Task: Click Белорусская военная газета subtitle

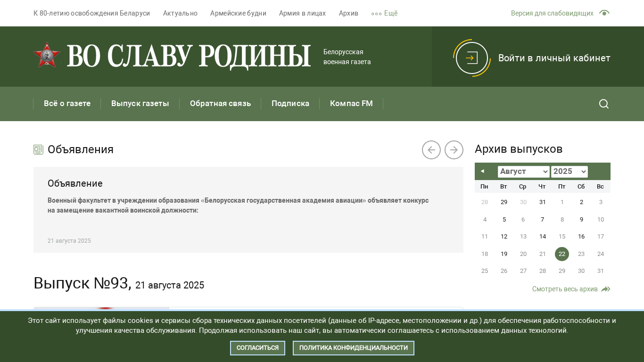Action: 347,57
